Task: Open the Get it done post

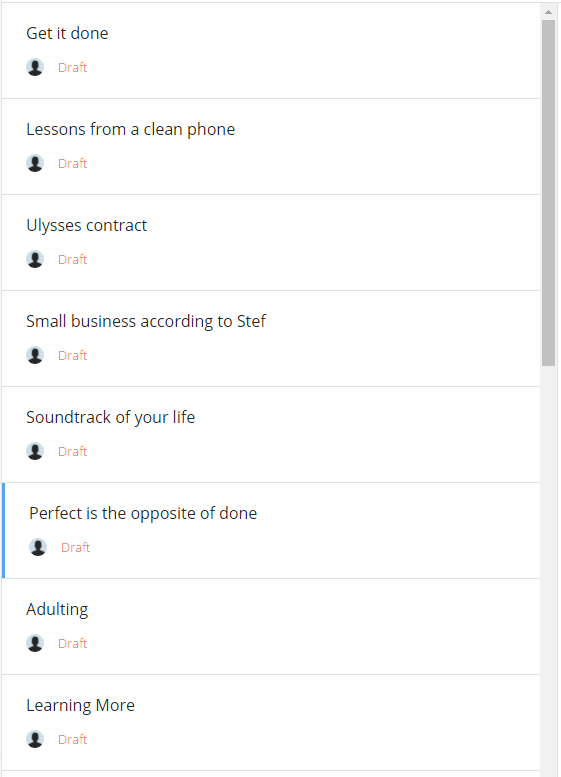Action: click(271, 51)
